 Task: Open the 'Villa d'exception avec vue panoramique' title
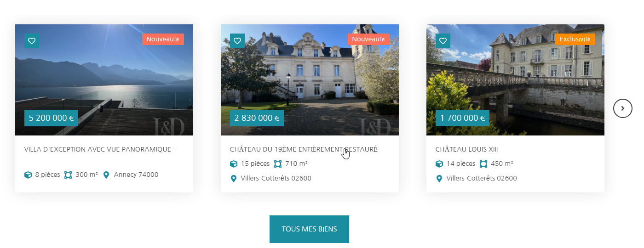(101, 149)
